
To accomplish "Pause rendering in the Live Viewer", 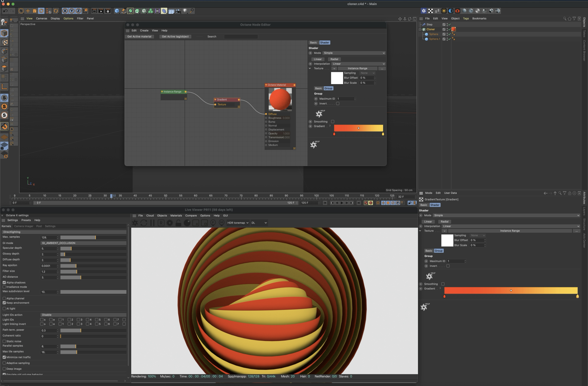I will (x=152, y=223).
